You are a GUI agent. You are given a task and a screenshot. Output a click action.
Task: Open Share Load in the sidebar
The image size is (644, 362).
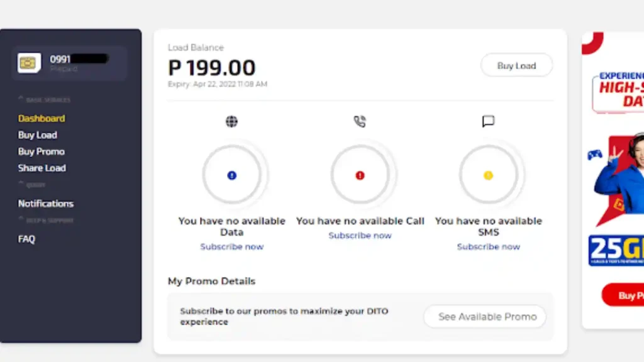(42, 168)
